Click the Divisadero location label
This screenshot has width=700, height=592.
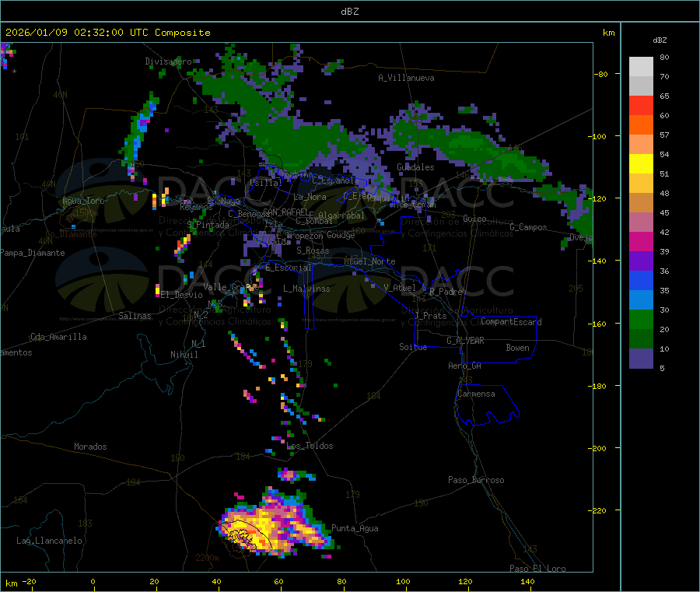[x=168, y=61]
